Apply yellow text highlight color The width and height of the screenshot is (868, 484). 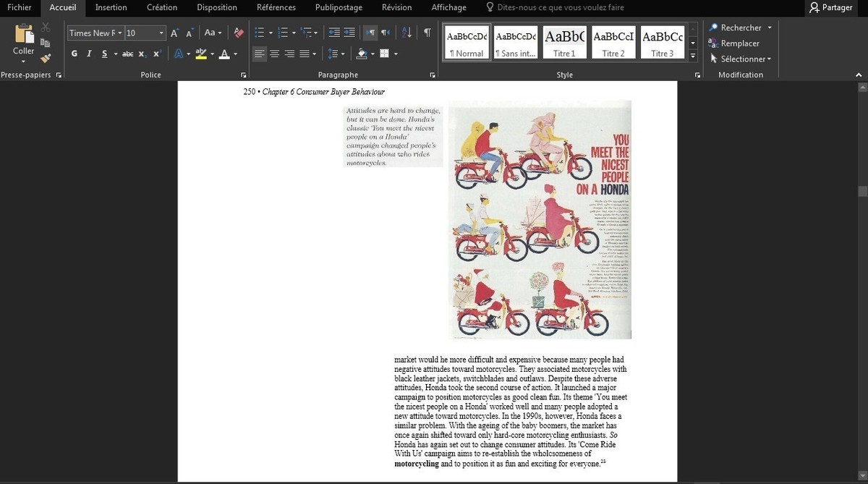(x=200, y=54)
